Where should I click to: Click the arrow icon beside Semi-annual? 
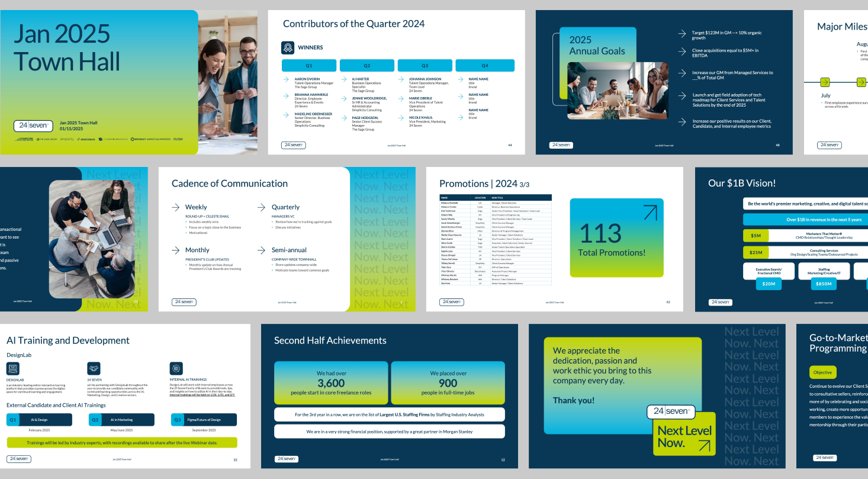point(262,250)
